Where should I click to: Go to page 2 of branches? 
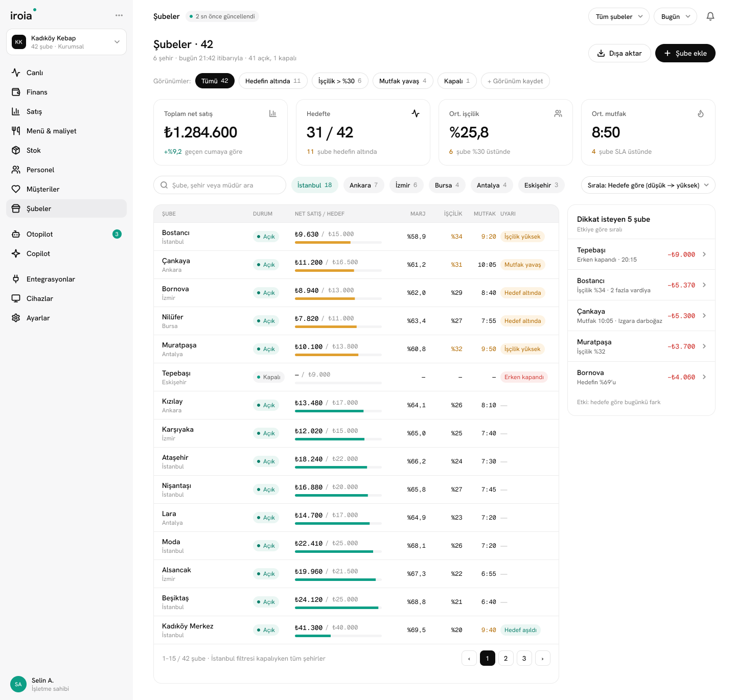pos(506,658)
